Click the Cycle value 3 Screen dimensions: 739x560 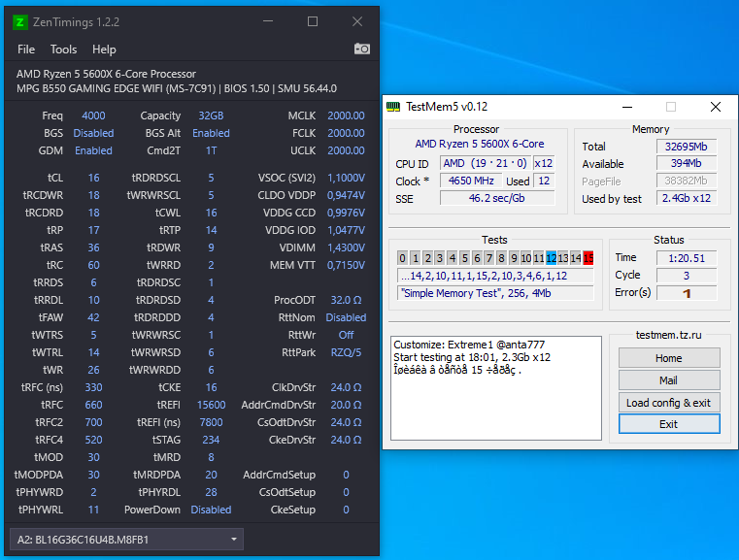pos(687,276)
